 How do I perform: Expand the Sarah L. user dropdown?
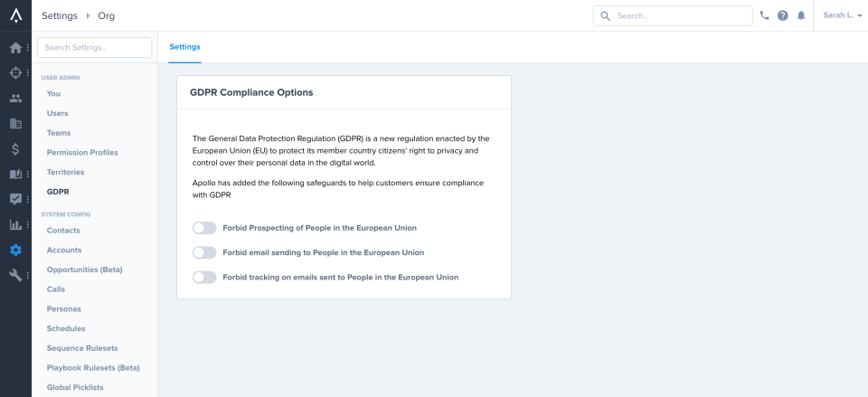(x=842, y=15)
